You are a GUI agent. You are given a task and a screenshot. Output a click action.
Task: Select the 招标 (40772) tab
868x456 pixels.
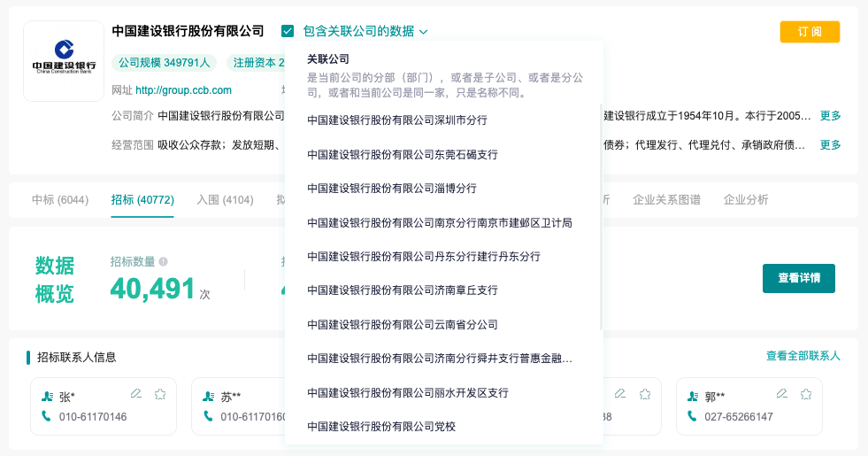[x=142, y=199]
